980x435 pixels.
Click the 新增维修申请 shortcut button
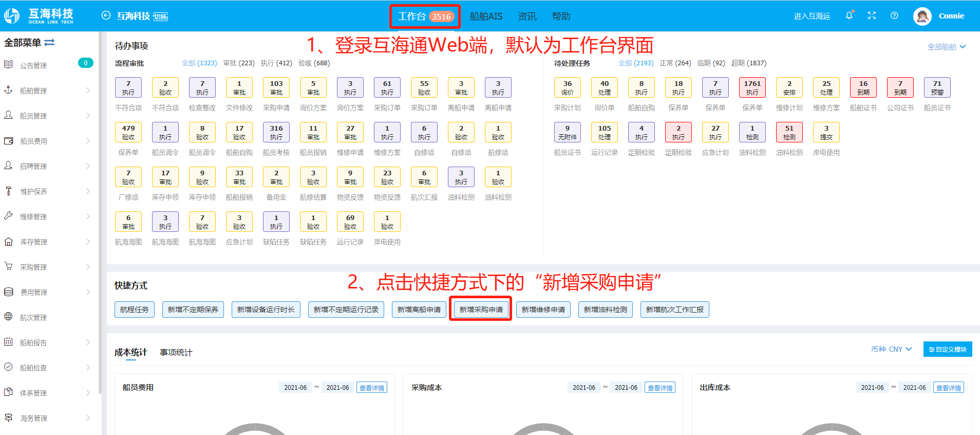(543, 310)
